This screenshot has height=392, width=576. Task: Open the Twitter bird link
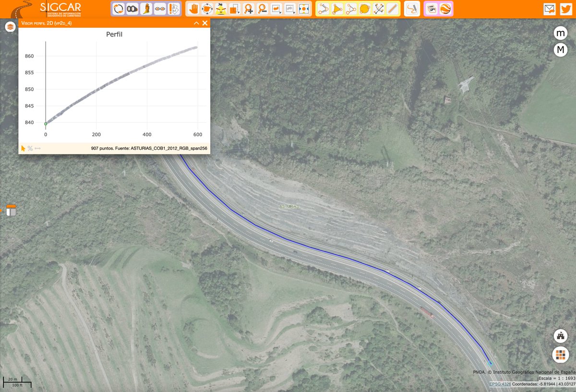click(x=566, y=9)
